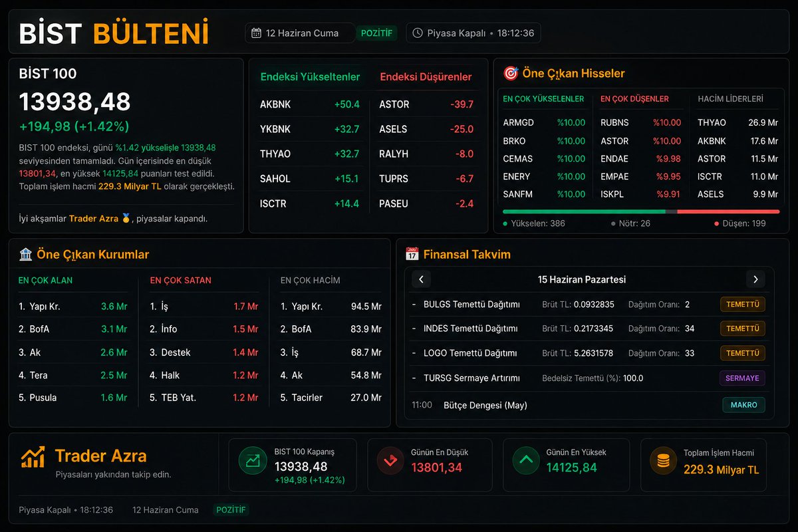Click AKBNK in Endeksi Yükseltenler list
This screenshot has height=532, width=798.
(x=275, y=104)
